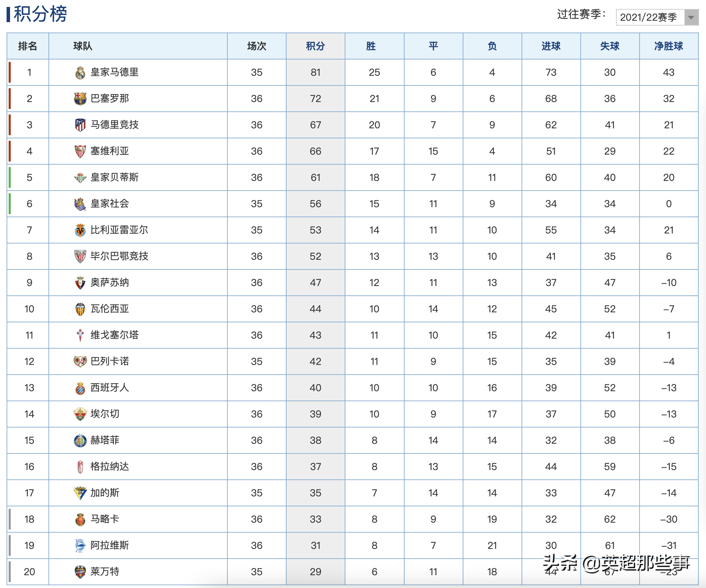Click the Barcelona crest icon

[x=80, y=99]
